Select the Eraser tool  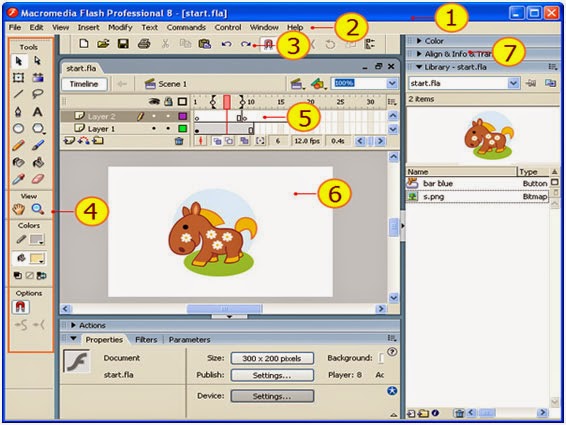tap(38, 179)
